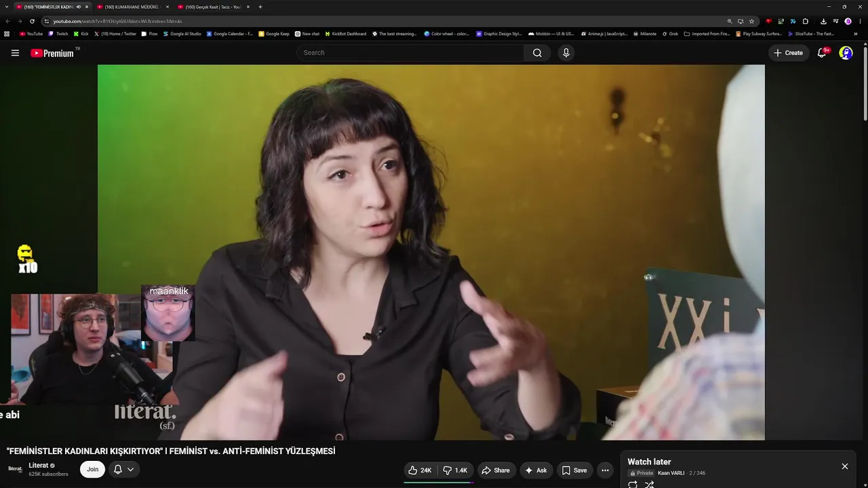
Task: Open the Color wheel bookmark
Action: click(446, 34)
